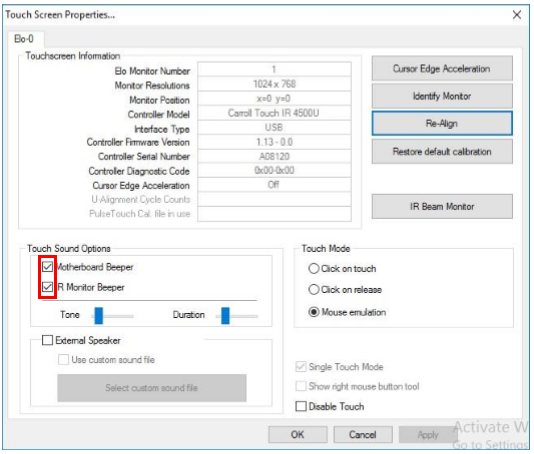Start touchscreen Re-Align calibration
This screenshot has height=454, width=534.
(442, 123)
